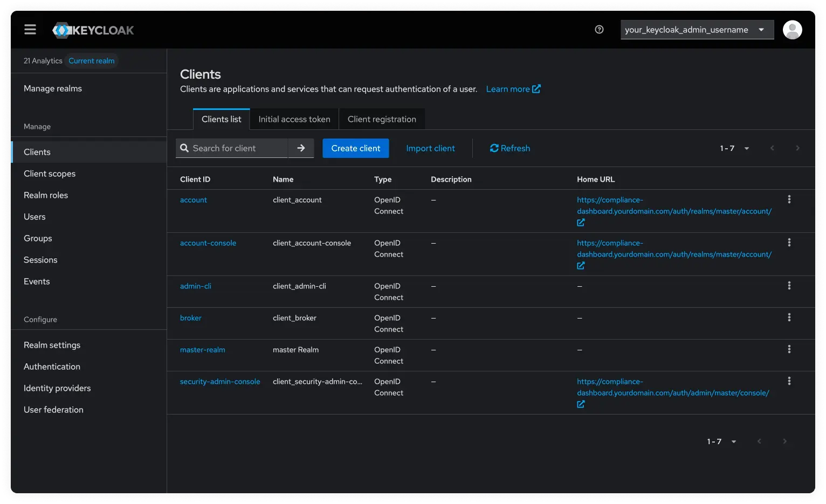Click the next page chevron in top pagination
The height and width of the screenshot is (504, 826).
click(797, 148)
